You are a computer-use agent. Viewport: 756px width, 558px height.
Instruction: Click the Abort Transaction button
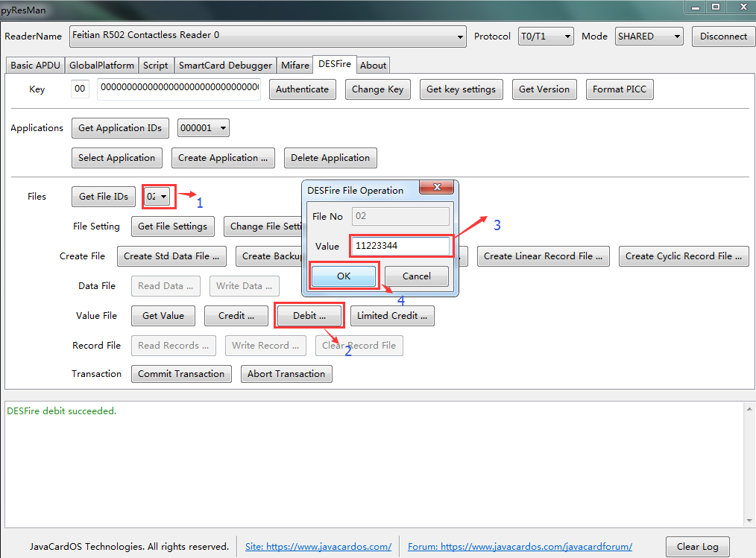[x=286, y=373]
